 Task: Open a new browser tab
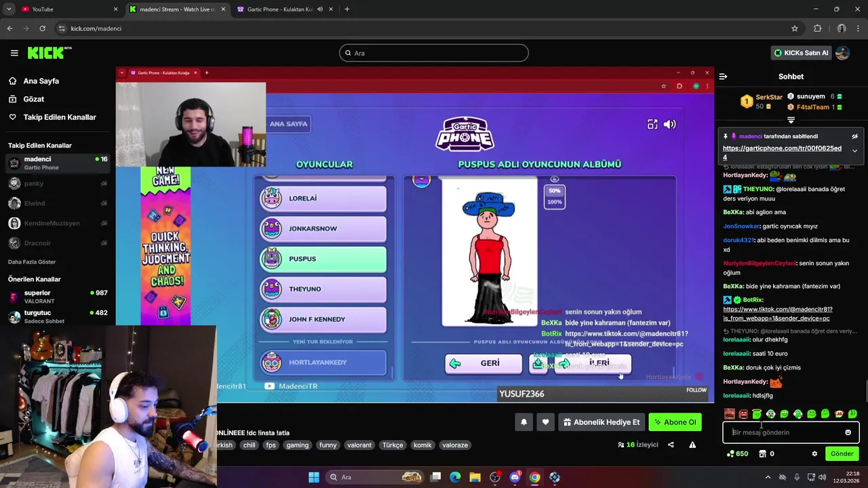pos(347,9)
